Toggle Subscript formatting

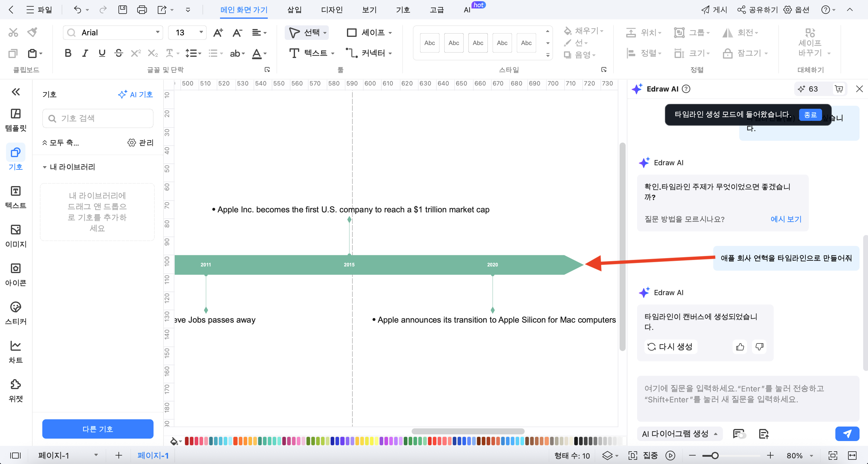tap(153, 53)
